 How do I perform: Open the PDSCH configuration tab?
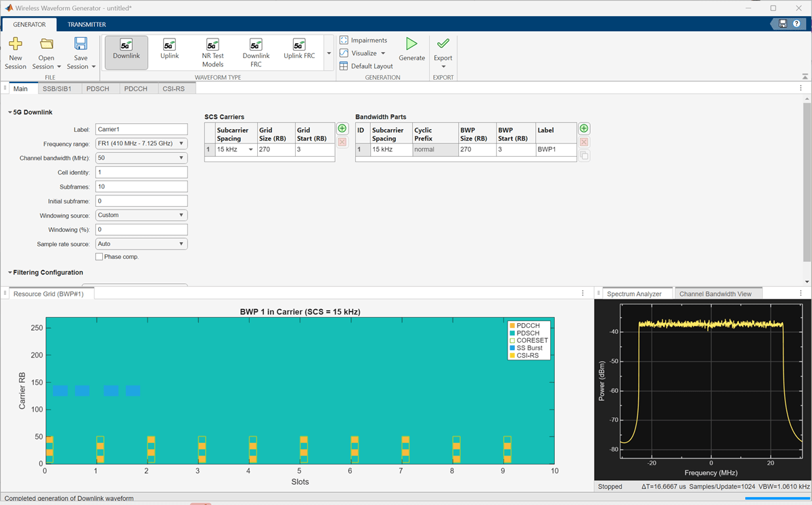pyautogui.click(x=98, y=89)
